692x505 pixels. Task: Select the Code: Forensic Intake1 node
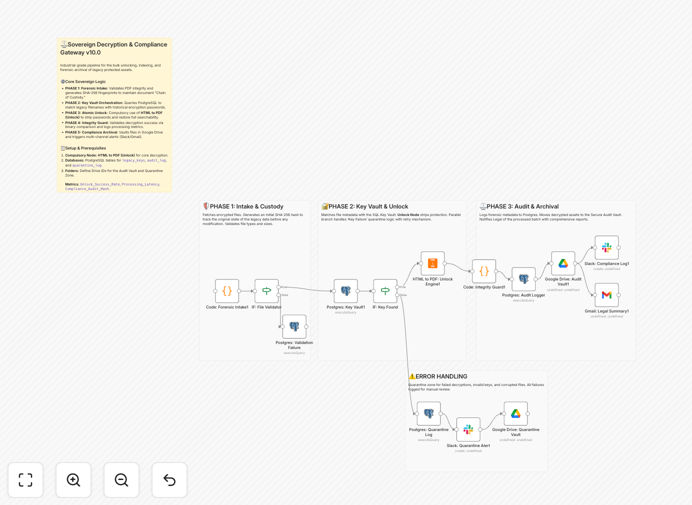[x=227, y=291]
